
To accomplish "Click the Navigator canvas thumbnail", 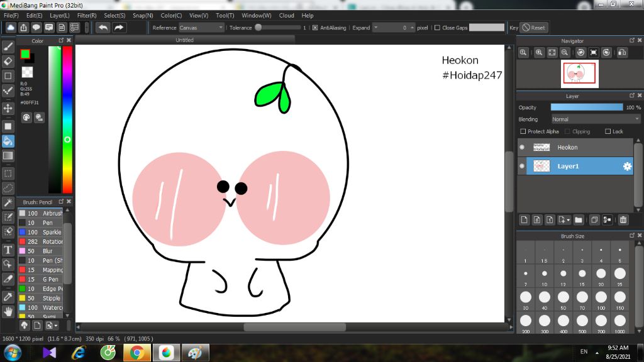I will (579, 74).
